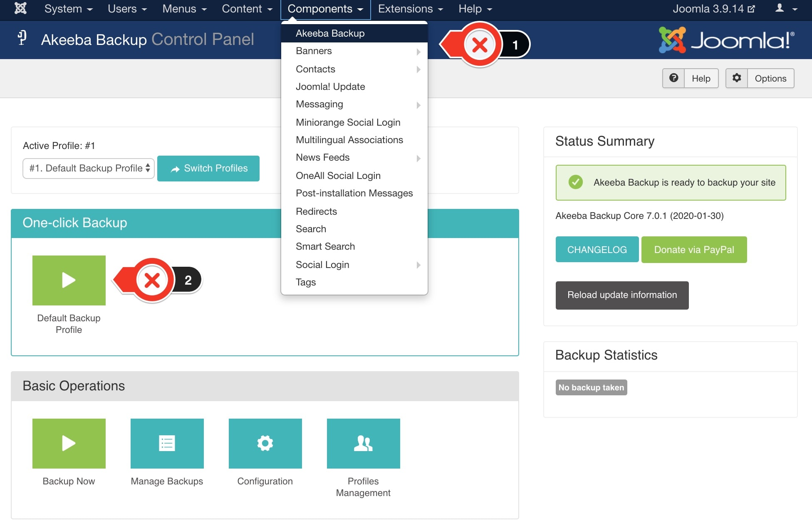
Task: Click the Akeeba Backup Core 7.0.1 version text
Action: (639, 216)
